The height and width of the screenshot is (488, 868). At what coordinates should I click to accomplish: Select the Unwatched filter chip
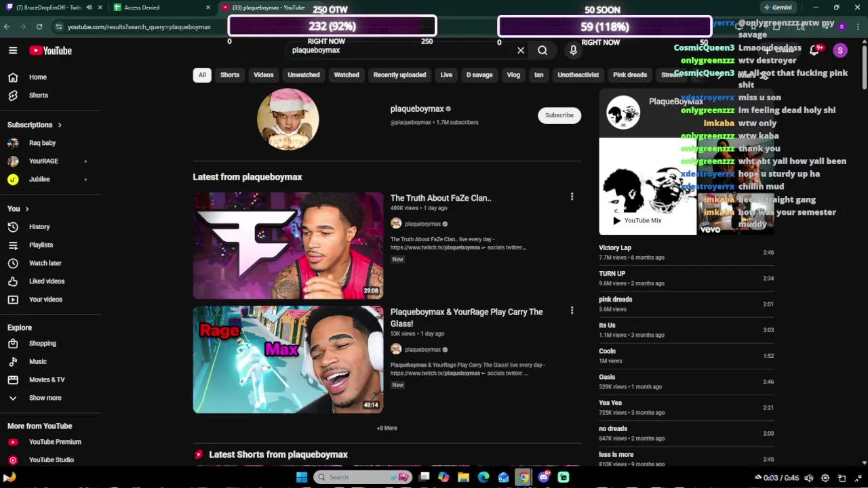[x=304, y=75]
